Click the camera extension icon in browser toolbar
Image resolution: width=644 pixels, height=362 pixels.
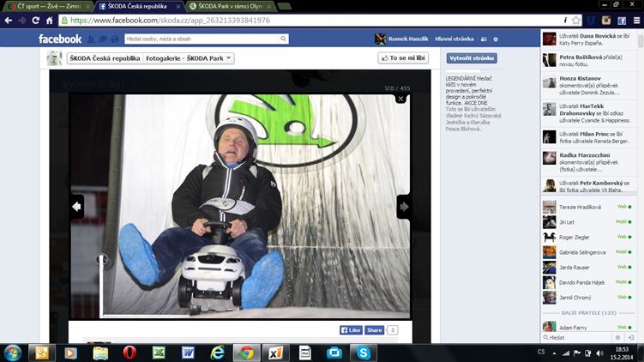(606, 20)
